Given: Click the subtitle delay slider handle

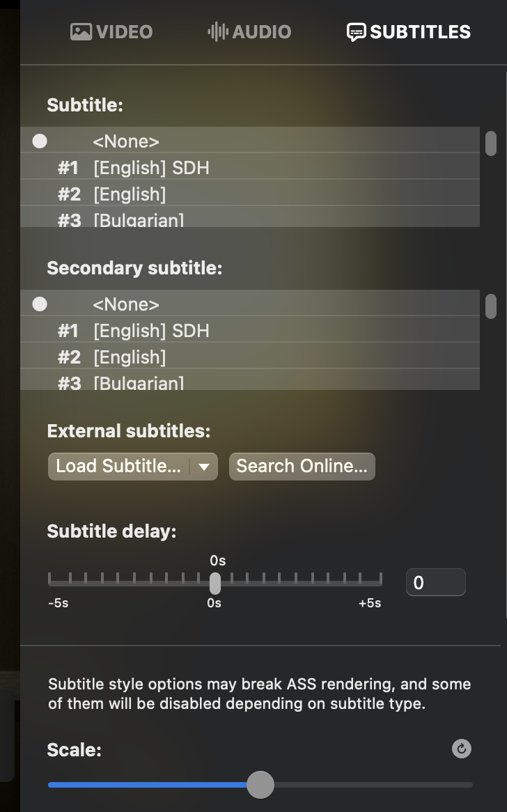Looking at the screenshot, I should click(215, 583).
